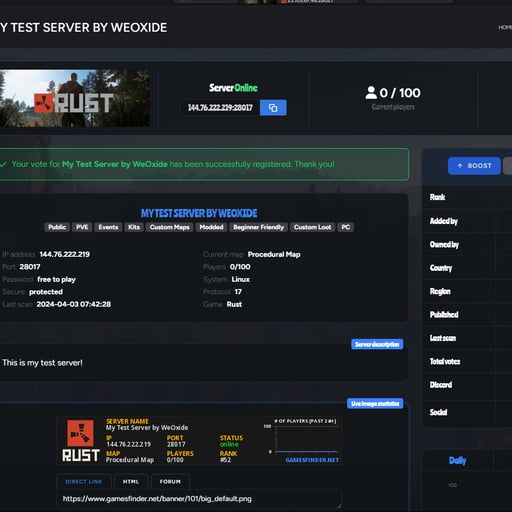Click the Total votes row label
Screen dimensions: 512x512
[445, 361]
